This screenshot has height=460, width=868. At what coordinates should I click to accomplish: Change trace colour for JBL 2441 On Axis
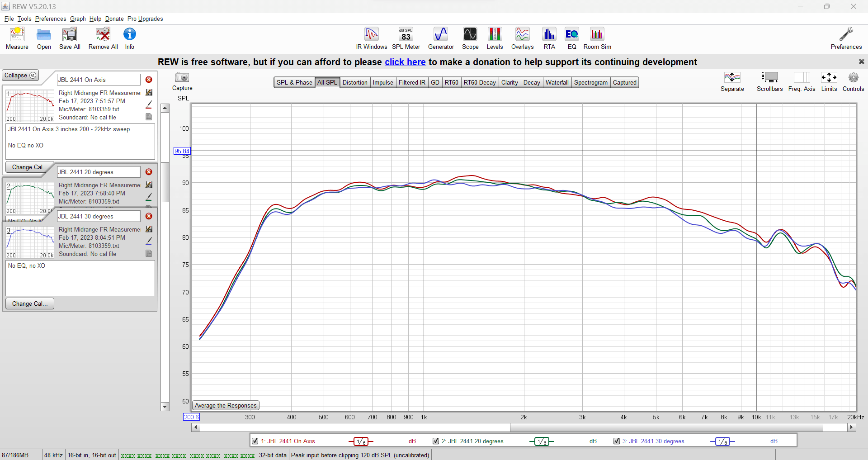(149, 105)
